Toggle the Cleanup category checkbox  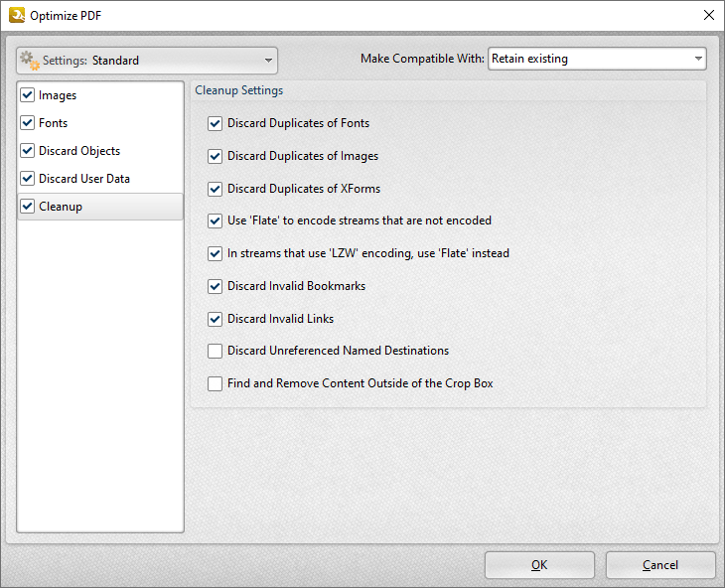[x=28, y=207]
